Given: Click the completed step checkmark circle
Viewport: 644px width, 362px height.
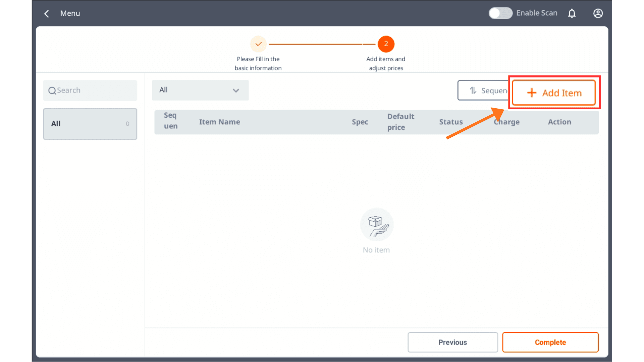Looking at the screenshot, I should 258,44.
